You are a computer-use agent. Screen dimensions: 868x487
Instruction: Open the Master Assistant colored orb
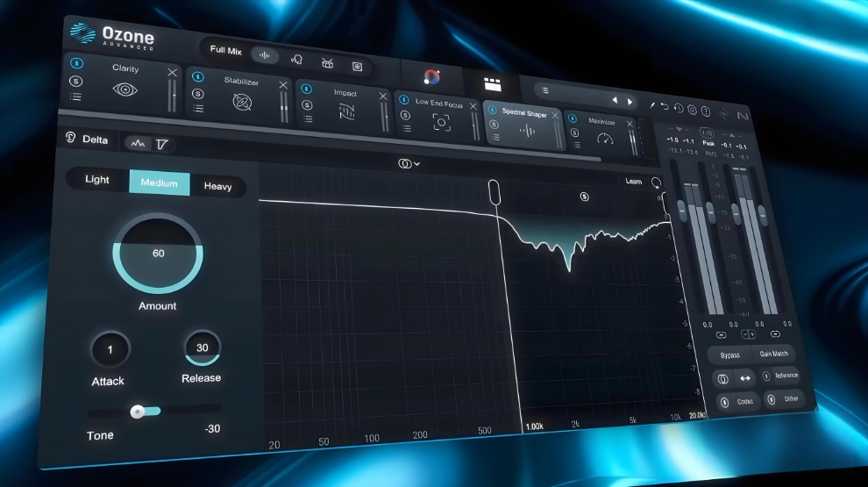coord(431,76)
